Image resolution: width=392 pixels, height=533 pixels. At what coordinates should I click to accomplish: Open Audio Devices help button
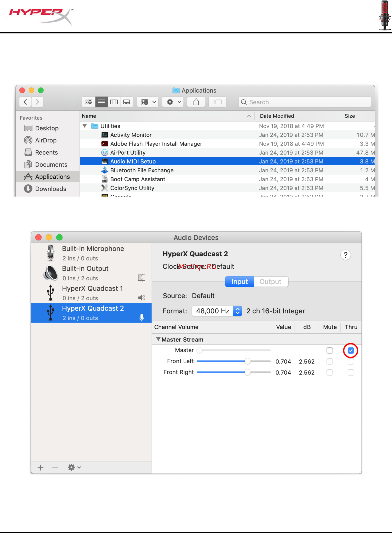(345, 255)
